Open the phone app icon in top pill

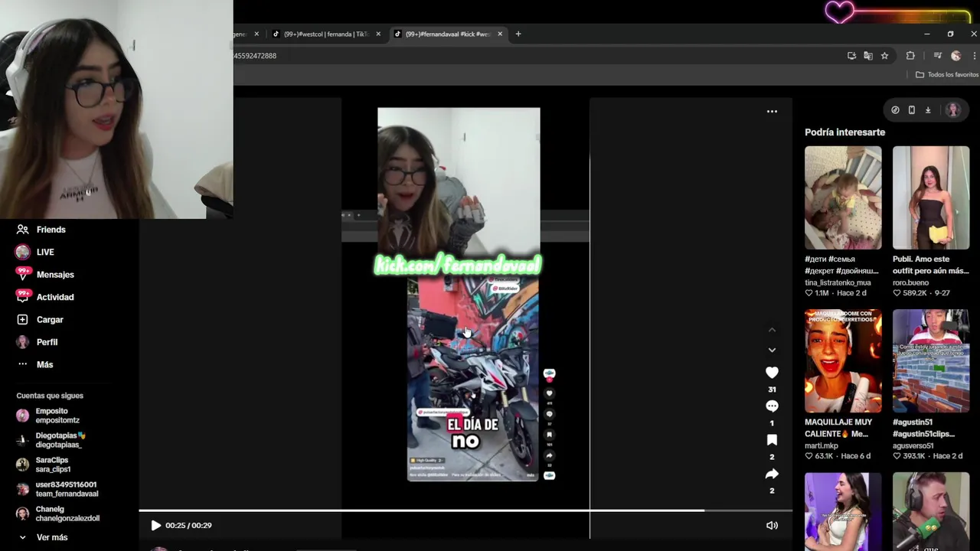[911, 110]
